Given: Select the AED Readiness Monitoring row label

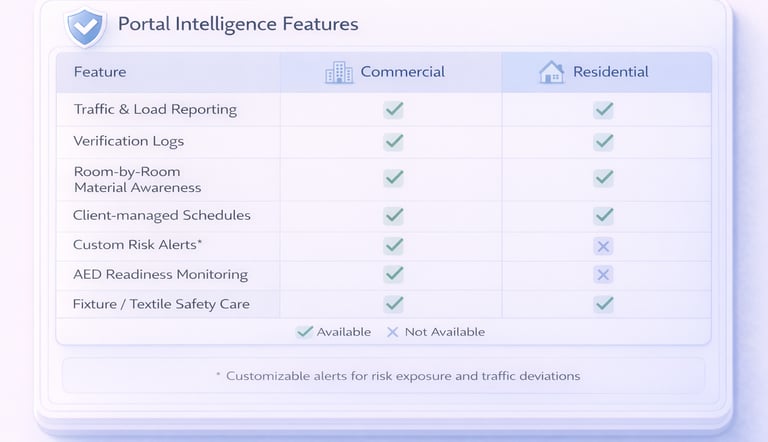Looking at the screenshot, I should pos(160,274).
